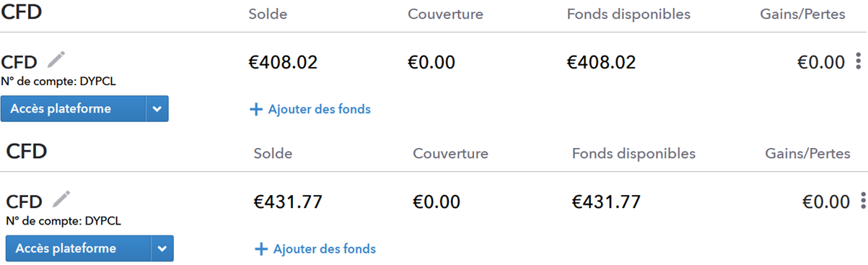Edit name pencil icon on €431.77 account
Image resolution: width=868 pixels, height=265 pixels.
click(61, 199)
